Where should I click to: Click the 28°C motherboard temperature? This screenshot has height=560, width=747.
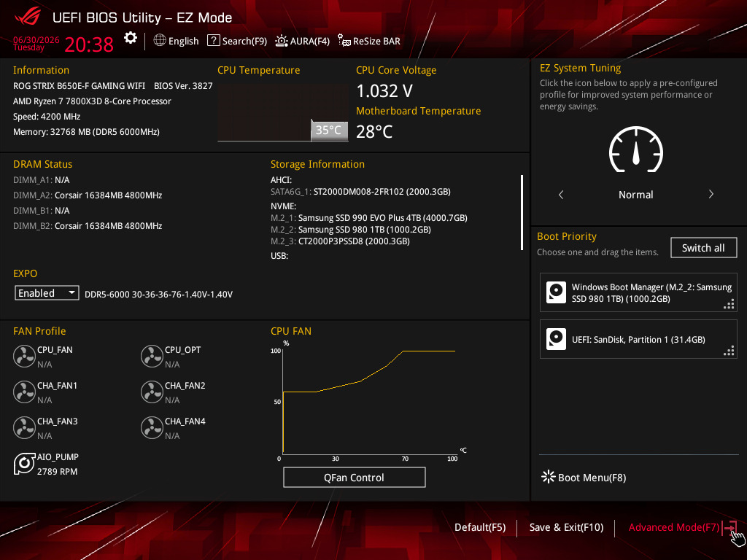[374, 131]
